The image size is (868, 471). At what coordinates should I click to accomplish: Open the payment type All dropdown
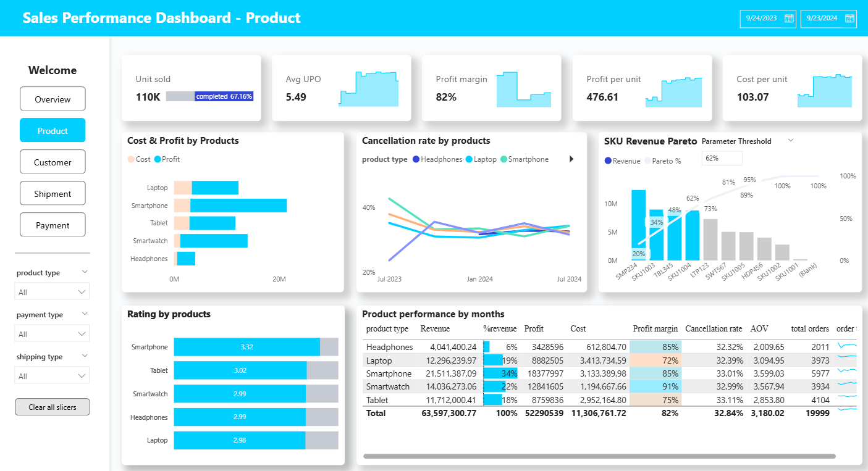(52, 334)
